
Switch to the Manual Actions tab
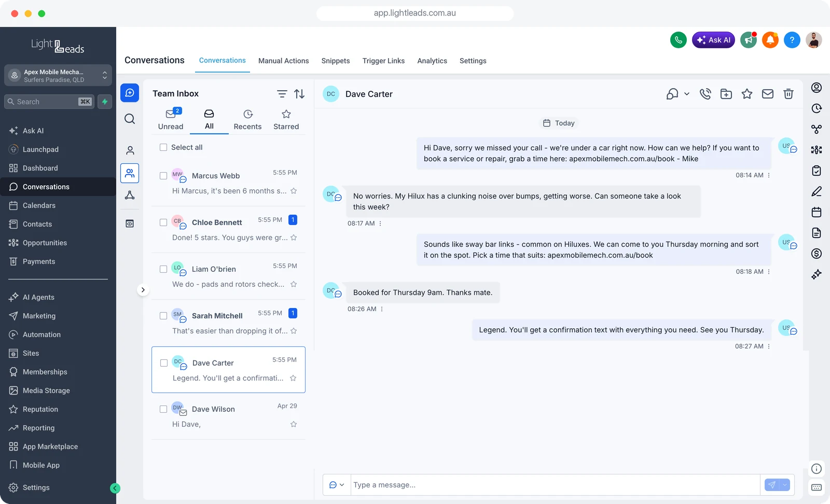click(x=283, y=61)
